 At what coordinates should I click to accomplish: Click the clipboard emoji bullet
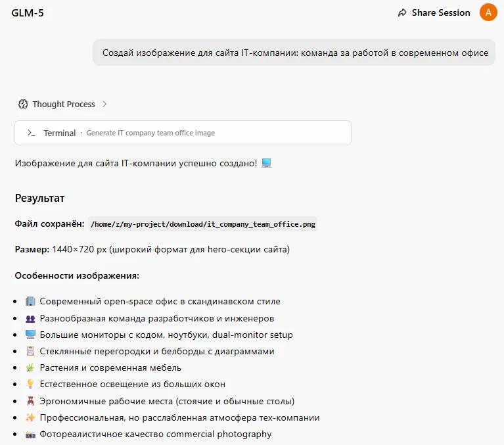pos(30,351)
